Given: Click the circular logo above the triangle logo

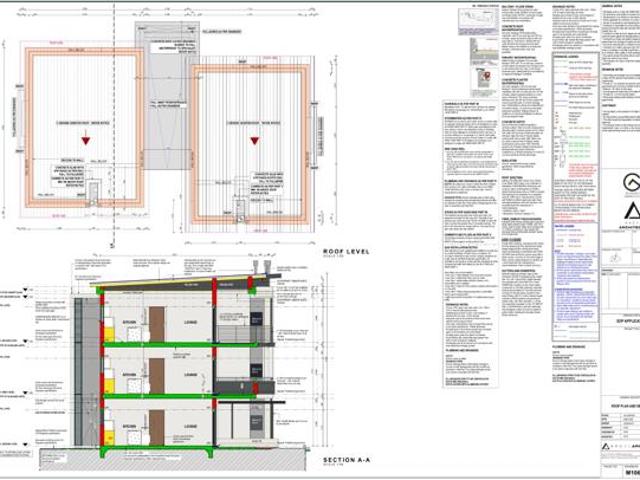Looking at the screenshot, I should click(632, 182).
